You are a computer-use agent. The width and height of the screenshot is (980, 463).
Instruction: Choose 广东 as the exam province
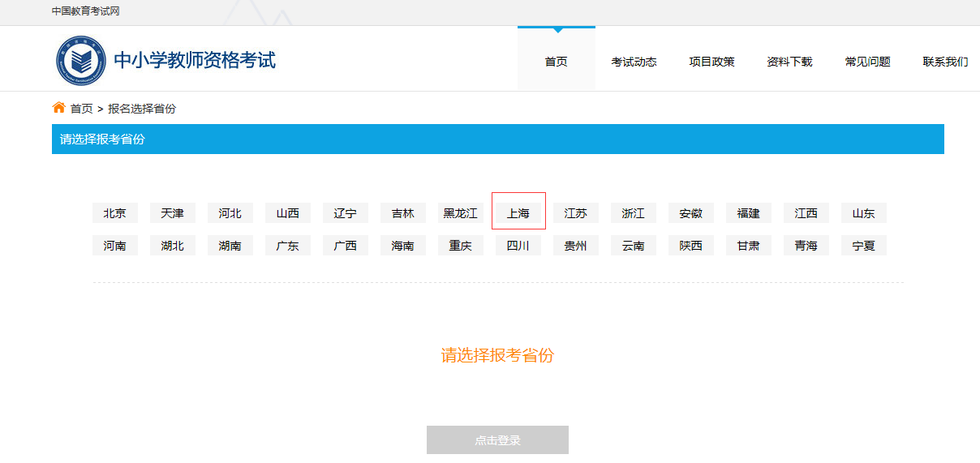click(288, 246)
